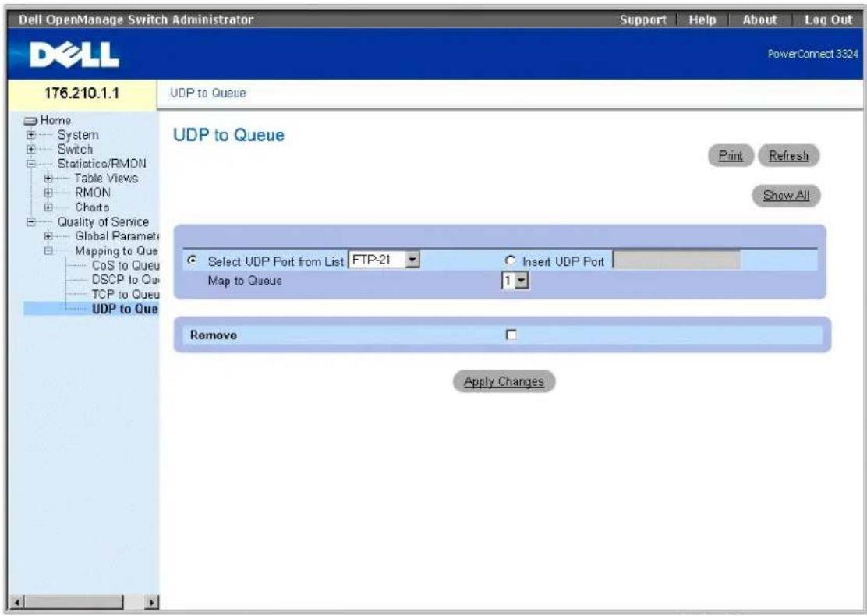Expand the Global Parameters node
867x616 pixels.
click(48, 236)
